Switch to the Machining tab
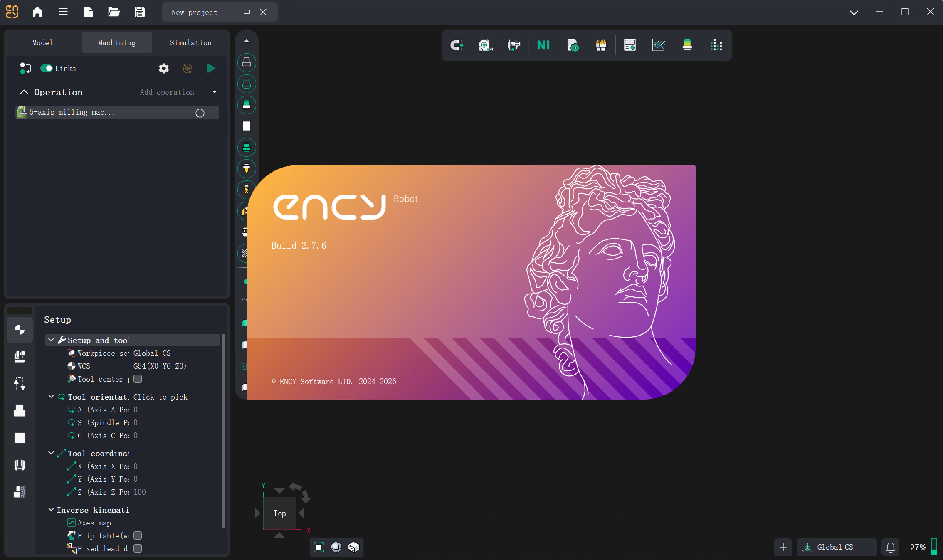This screenshot has width=943, height=560. [x=117, y=43]
